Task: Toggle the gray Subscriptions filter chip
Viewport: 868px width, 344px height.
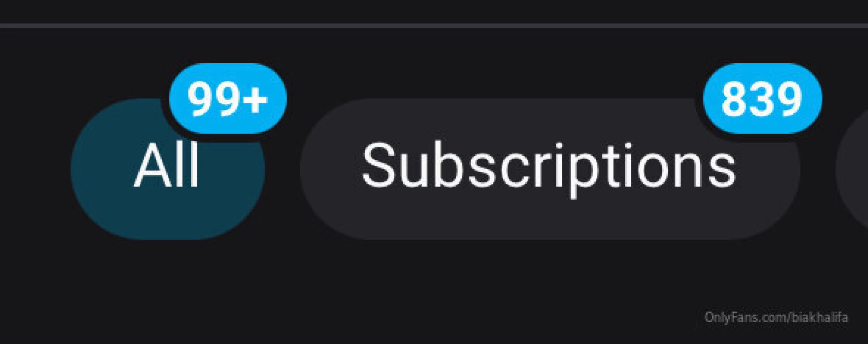Action: (550, 169)
